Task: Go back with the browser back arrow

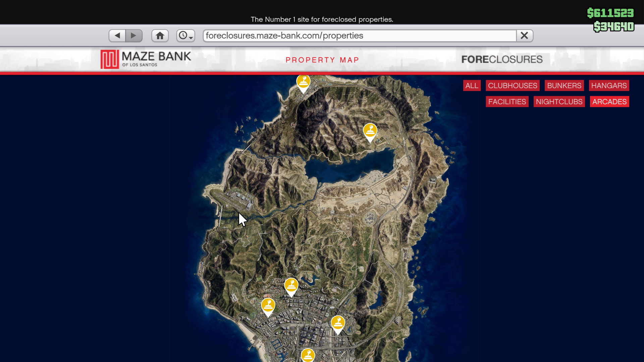Action: click(117, 36)
